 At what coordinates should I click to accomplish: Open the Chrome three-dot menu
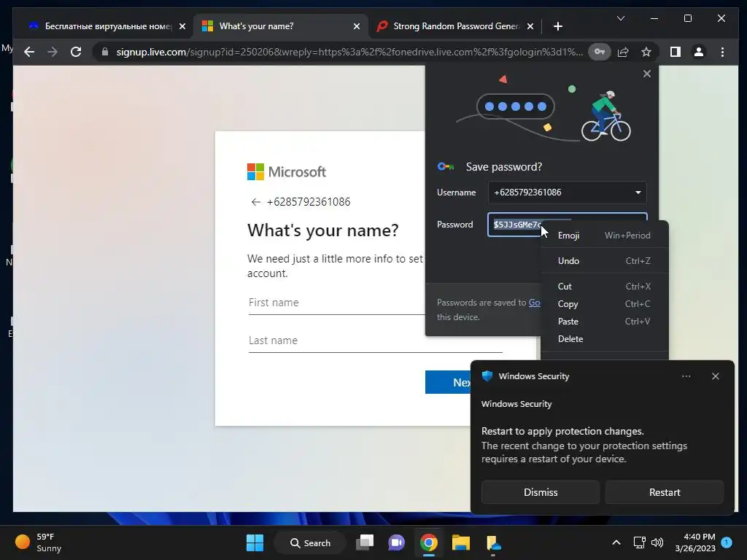click(x=723, y=52)
